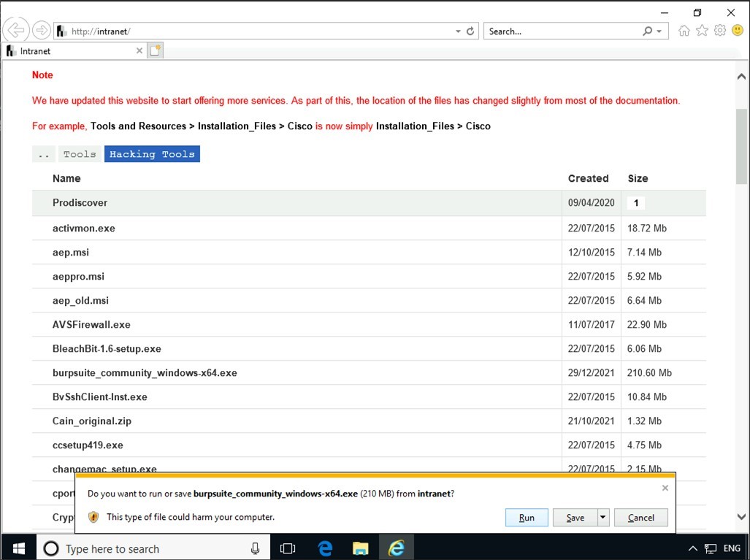Dismiss the download notification with its X
Viewport: 750px width, 560px height.
click(x=665, y=487)
